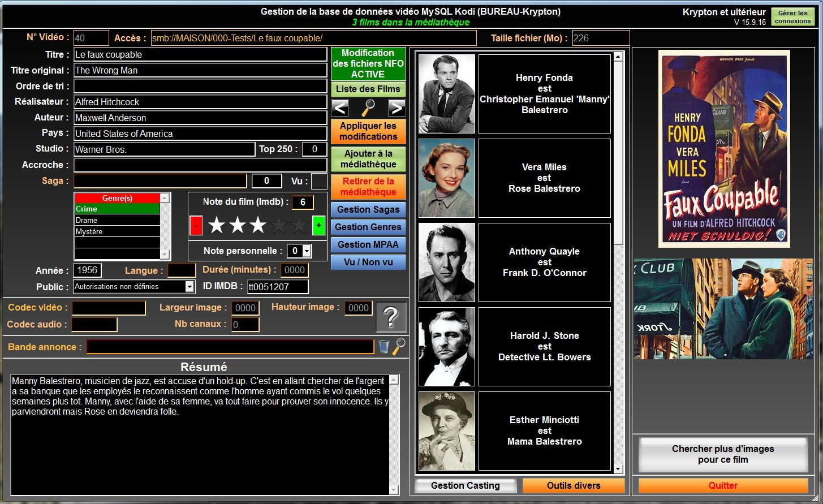
Task: Click the Année field
Action: tap(88, 270)
